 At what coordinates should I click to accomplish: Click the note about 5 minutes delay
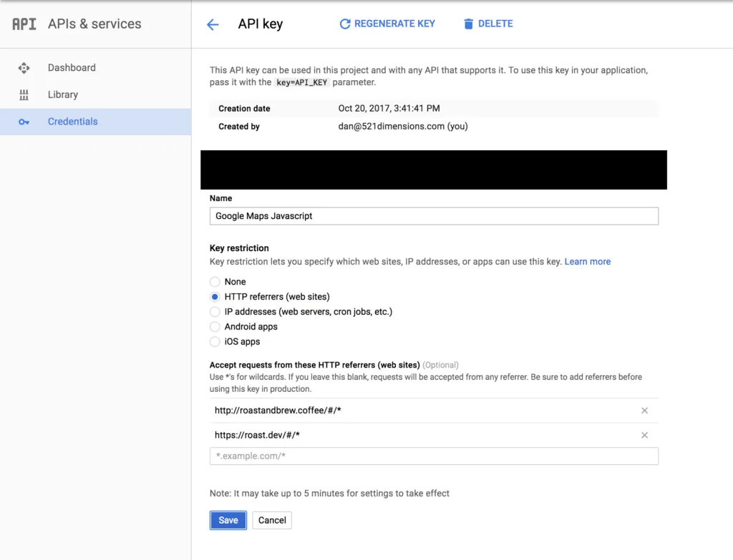[329, 493]
